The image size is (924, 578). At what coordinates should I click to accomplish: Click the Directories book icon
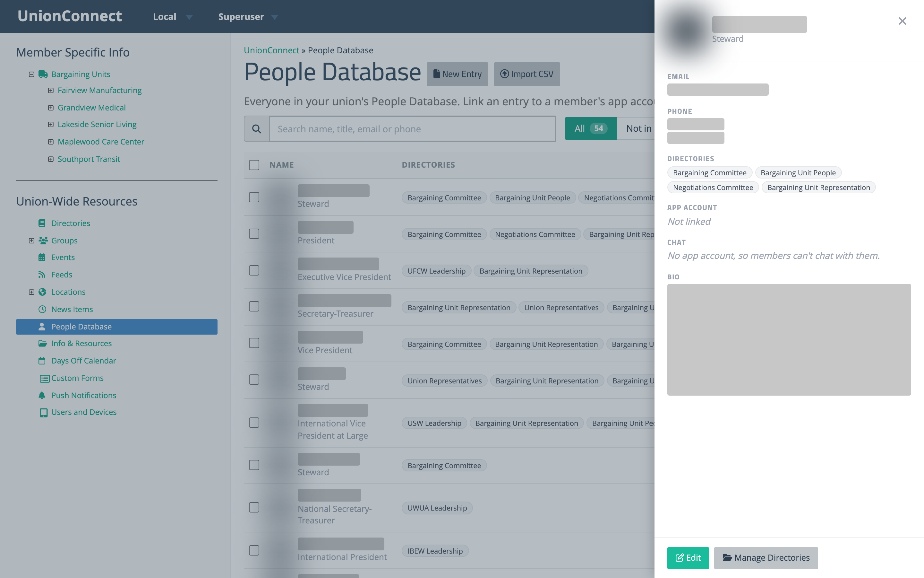[x=42, y=223]
